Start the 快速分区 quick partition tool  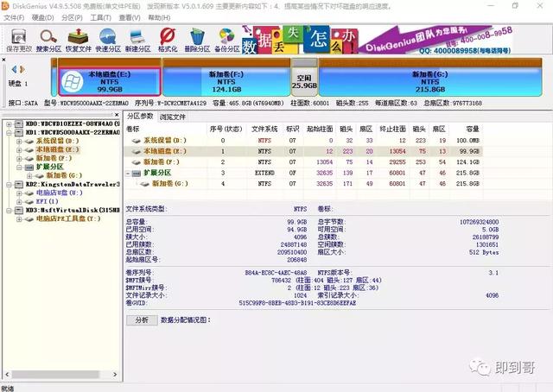tap(108, 41)
